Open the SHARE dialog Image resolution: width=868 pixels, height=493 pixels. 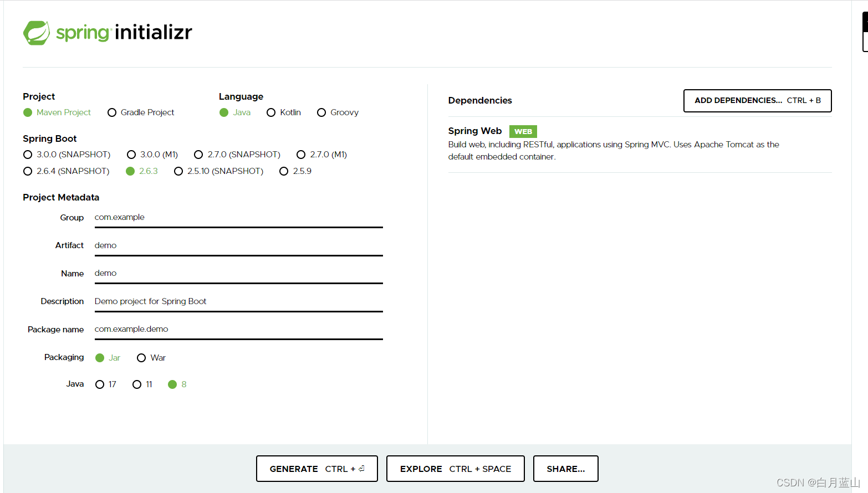[x=566, y=469]
